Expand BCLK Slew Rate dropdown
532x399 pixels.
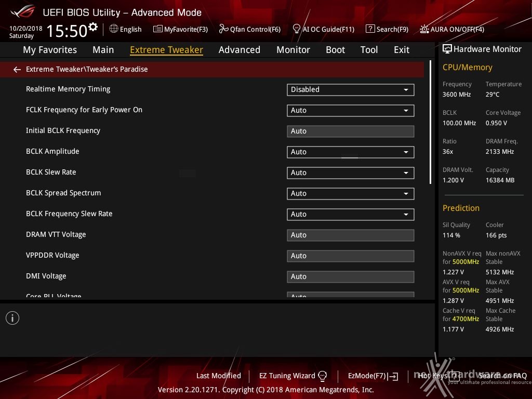(351, 172)
